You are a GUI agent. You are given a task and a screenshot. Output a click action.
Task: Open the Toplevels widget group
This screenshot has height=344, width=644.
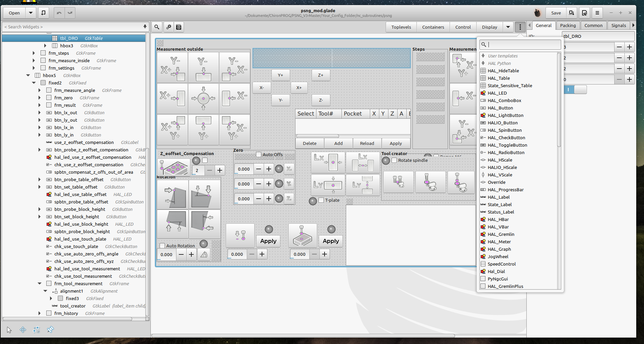click(401, 27)
